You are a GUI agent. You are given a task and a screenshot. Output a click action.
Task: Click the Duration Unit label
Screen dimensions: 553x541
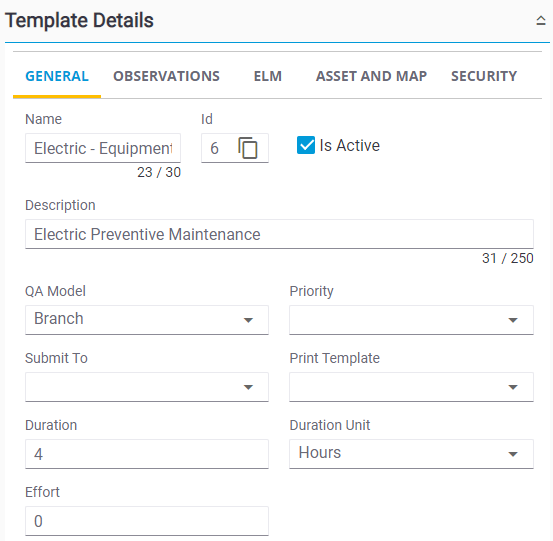(x=330, y=425)
